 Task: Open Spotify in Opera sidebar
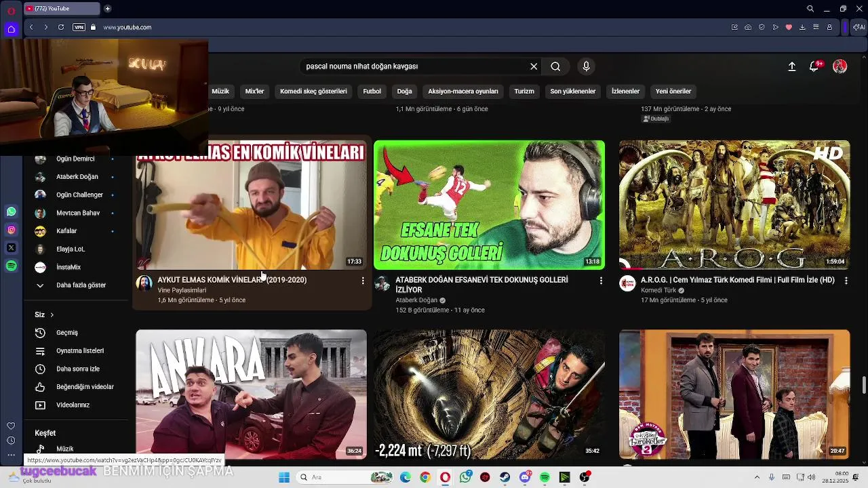pos(11,266)
